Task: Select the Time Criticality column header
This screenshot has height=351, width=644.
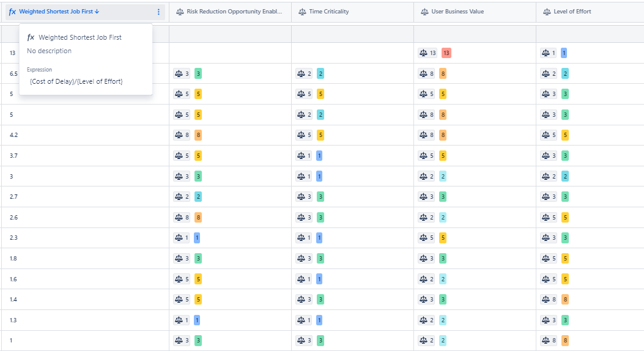Action: pyautogui.click(x=329, y=12)
